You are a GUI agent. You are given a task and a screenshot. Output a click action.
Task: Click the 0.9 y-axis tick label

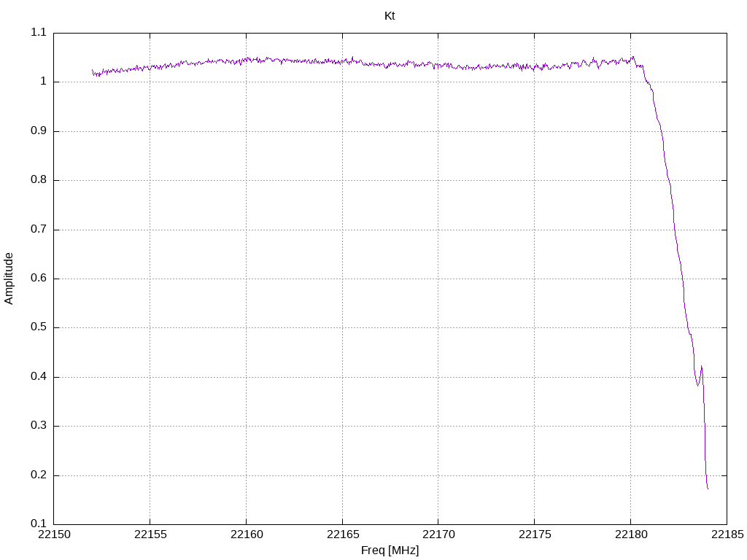pos(39,131)
